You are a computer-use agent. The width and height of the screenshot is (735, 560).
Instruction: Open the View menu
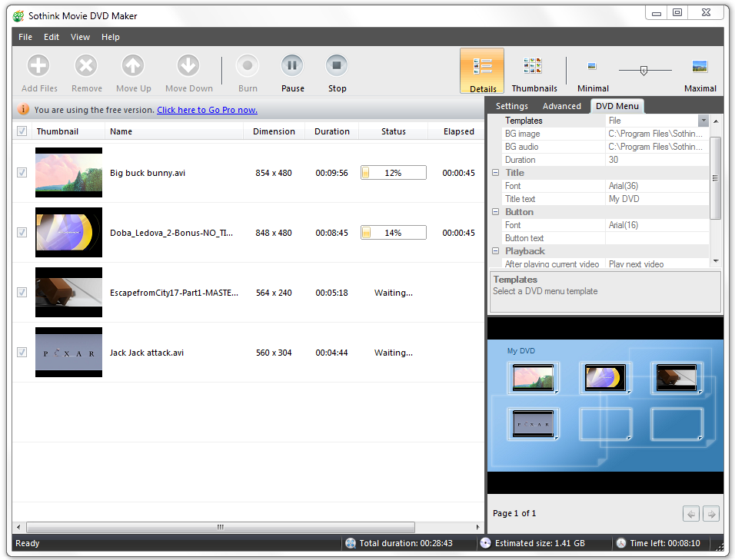point(80,37)
